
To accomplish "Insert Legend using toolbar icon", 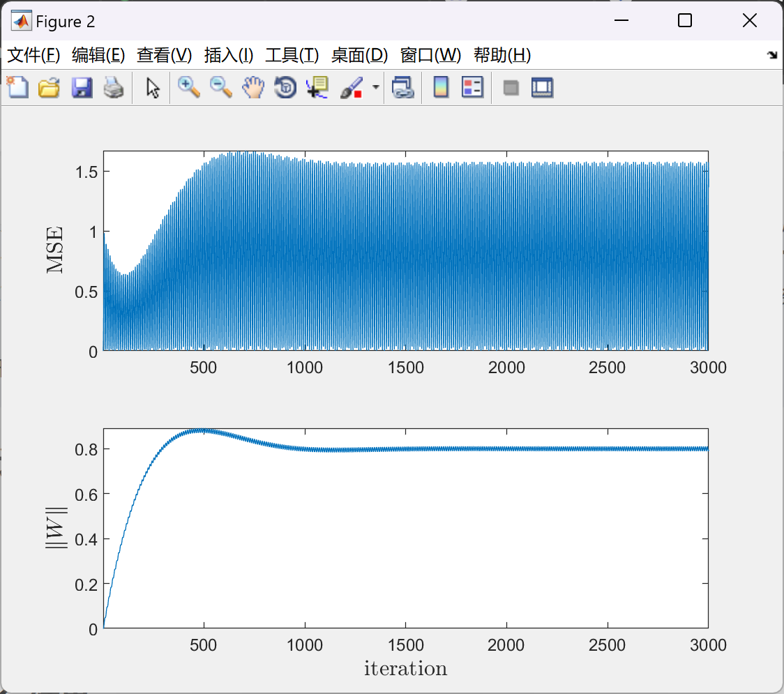I will (x=472, y=87).
